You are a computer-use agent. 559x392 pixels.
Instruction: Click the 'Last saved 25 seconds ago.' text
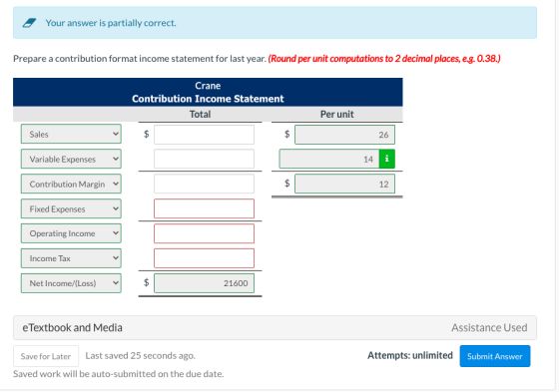[x=141, y=356]
